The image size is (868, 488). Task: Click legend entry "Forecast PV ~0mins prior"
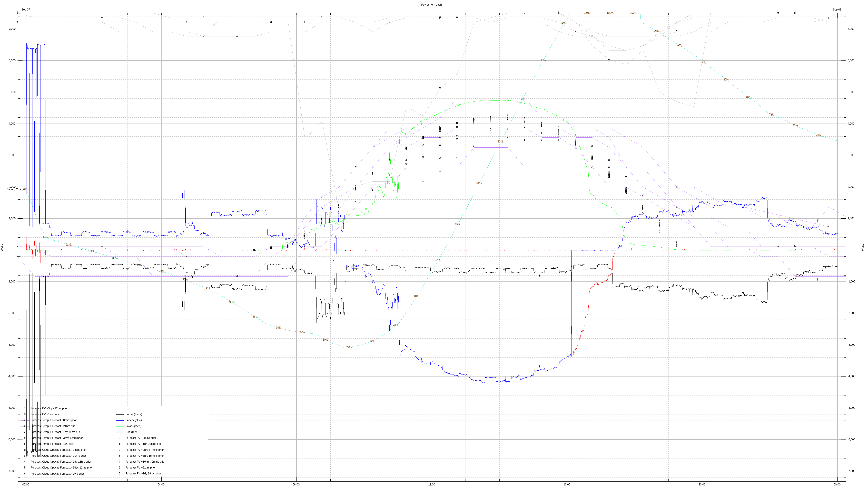[x=141, y=438]
